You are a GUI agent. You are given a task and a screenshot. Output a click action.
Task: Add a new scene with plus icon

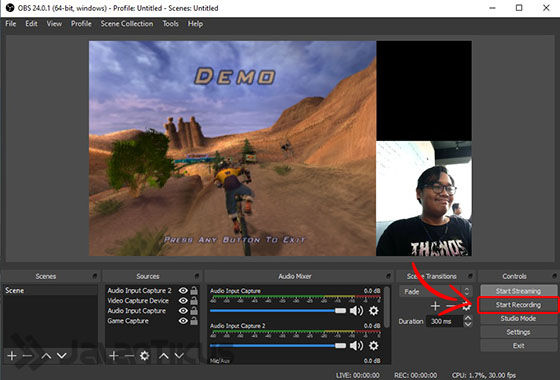tap(12, 356)
